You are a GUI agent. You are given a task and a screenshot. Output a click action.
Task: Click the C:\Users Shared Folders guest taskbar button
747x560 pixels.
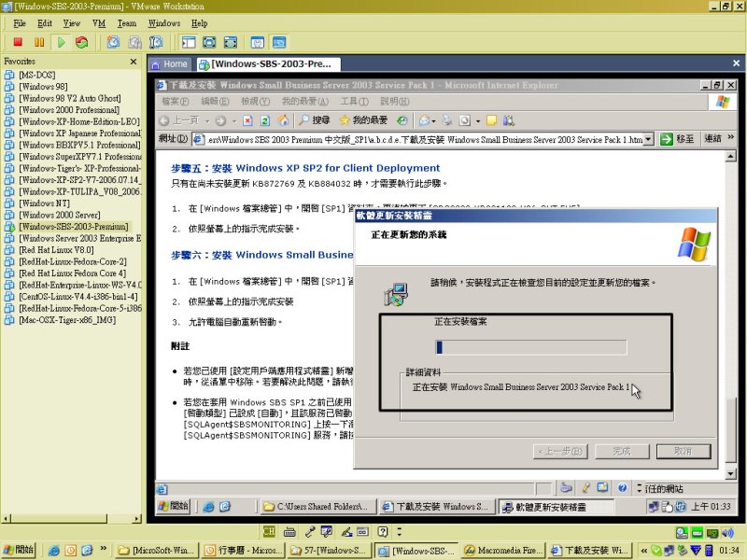pos(317,507)
